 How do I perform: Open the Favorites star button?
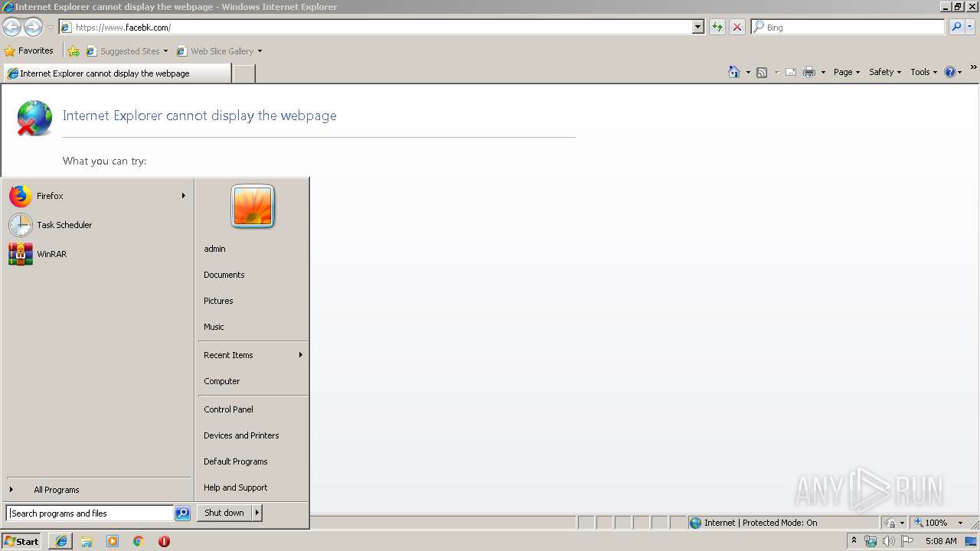pyautogui.click(x=29, y=51)
